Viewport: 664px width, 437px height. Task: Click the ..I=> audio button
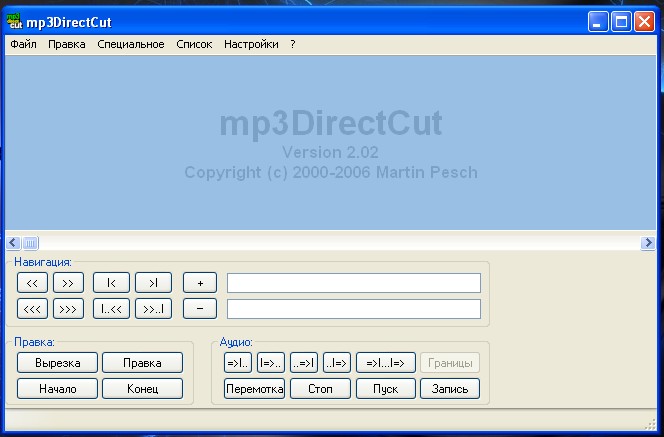[337, 363]
